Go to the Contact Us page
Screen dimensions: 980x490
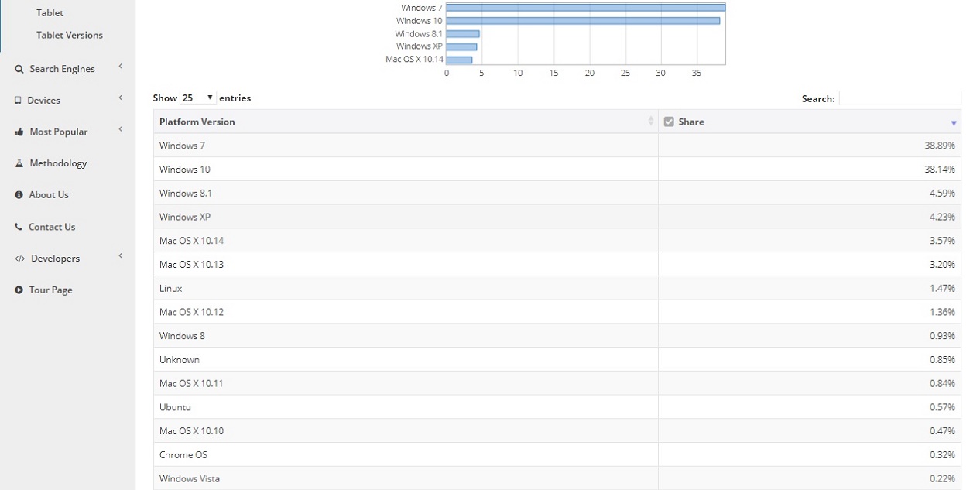(x=52, y=227)
